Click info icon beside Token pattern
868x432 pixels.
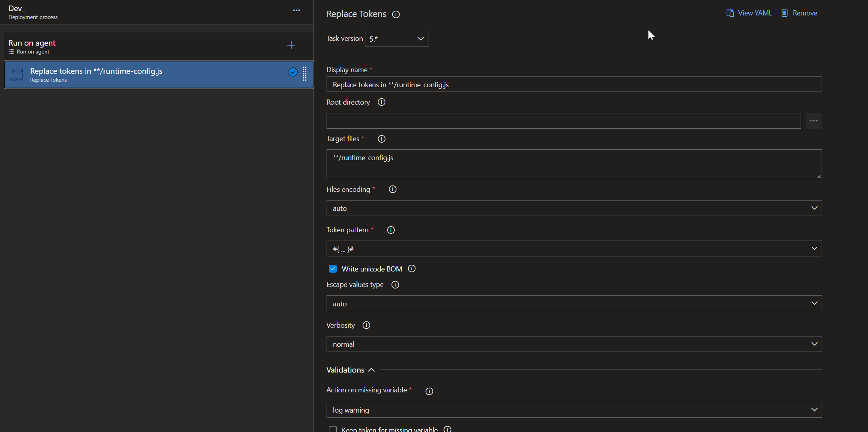click(390, 230)
